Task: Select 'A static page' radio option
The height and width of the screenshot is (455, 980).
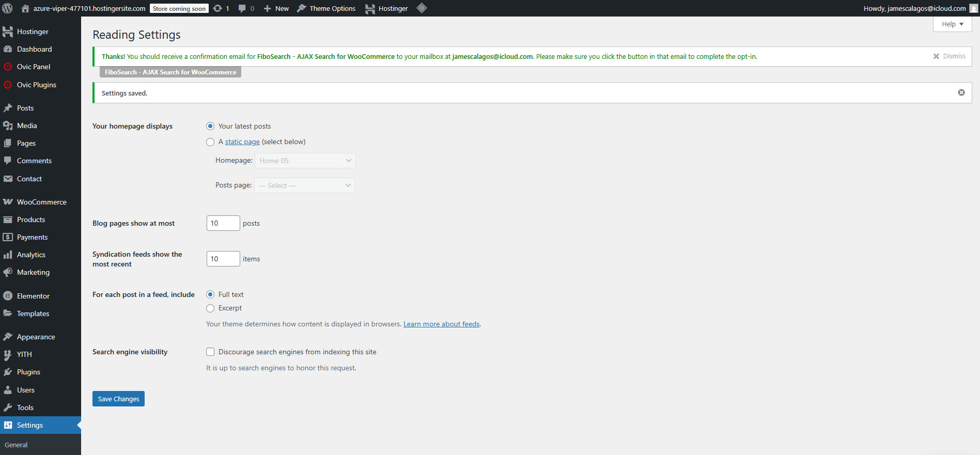Action: click(x=210, y=142)
